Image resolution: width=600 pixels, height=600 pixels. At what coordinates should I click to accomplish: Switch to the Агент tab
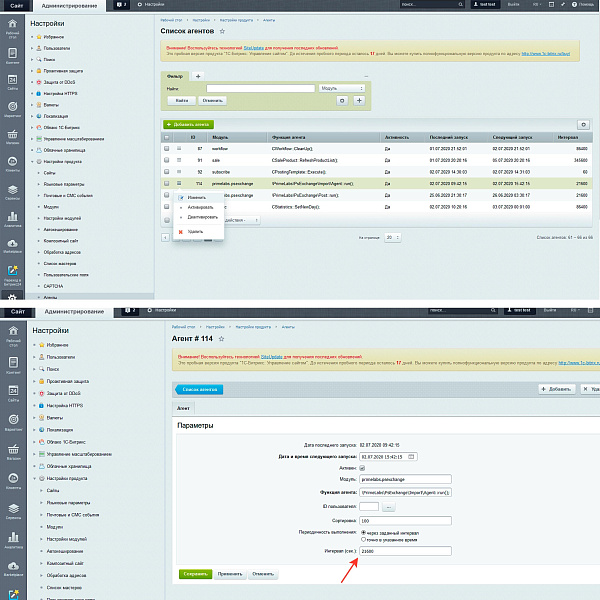pyautogui.click(x=185, y=408)
